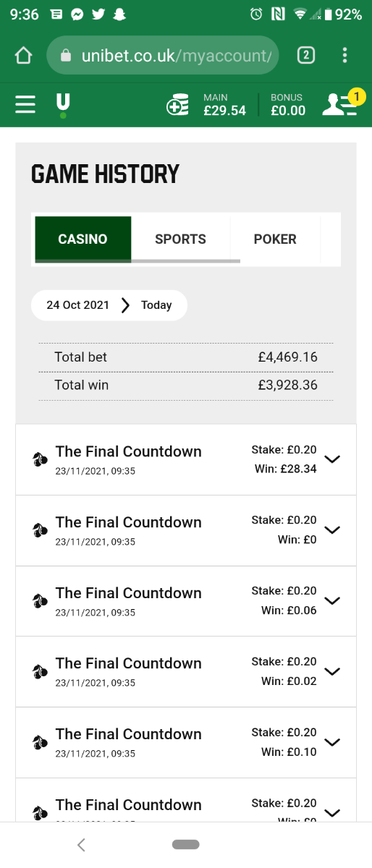Tap the cherry icon of first game entry
Image resolution: width=372 pixels, height=868 pixels.
pos(40,459)
